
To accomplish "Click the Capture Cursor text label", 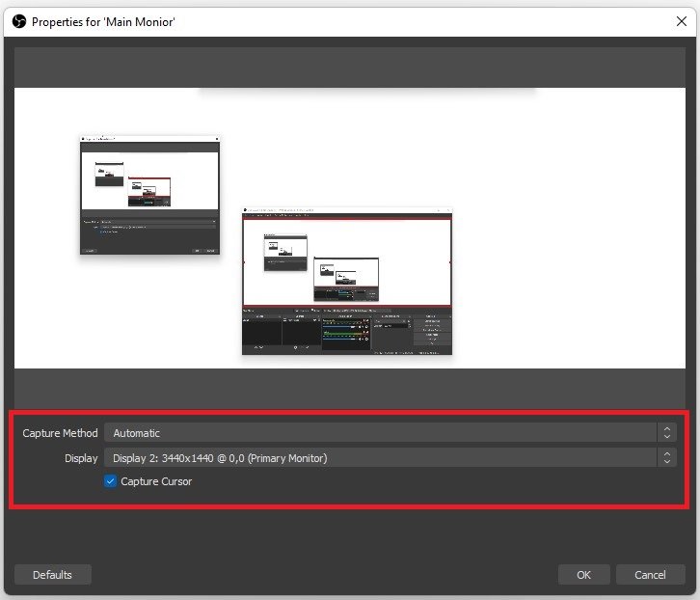I will pos(156,481).
